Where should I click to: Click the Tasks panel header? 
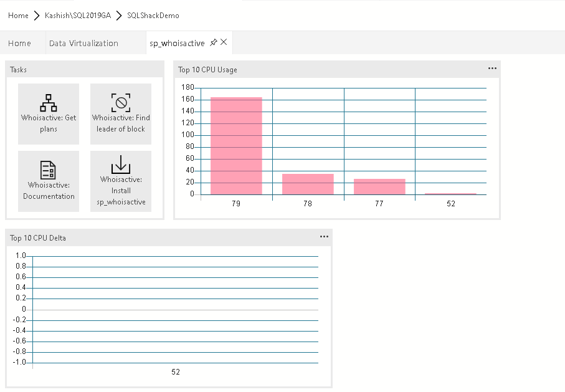(x=19, y=70)
